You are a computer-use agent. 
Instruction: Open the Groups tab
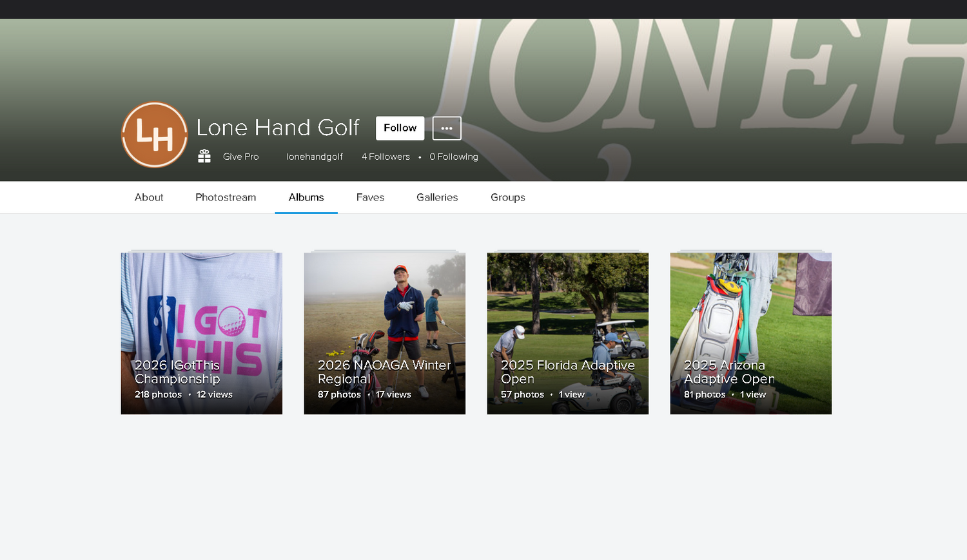point(508,197)
